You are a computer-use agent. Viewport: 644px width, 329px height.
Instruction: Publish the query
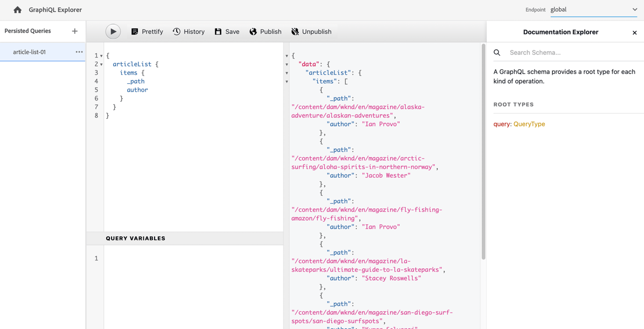point(265,32)
